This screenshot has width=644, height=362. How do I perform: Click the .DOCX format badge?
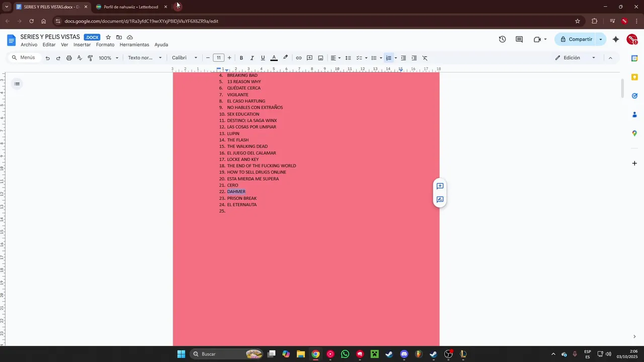coord(92,37)
